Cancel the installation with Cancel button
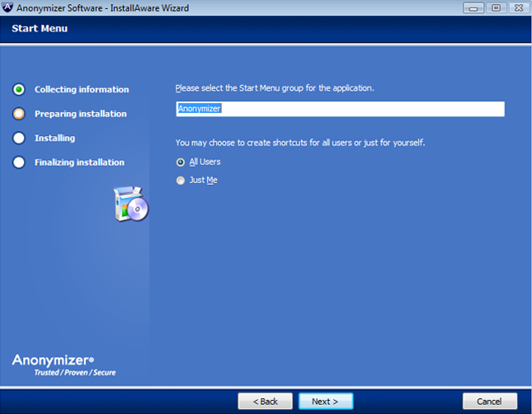Viewport: 532px width, 414px height. click(490, 402)
